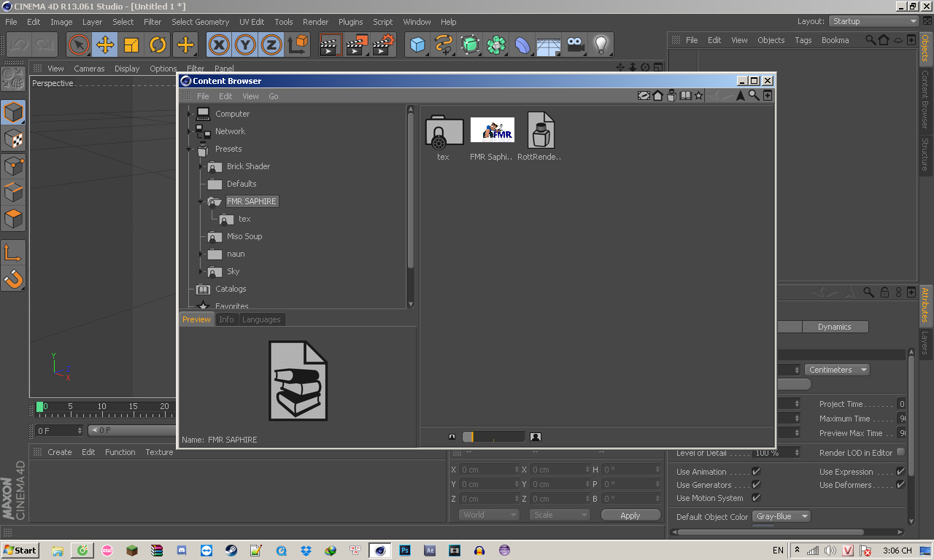Disable the Use Animation checkbox

pos(756,472)
